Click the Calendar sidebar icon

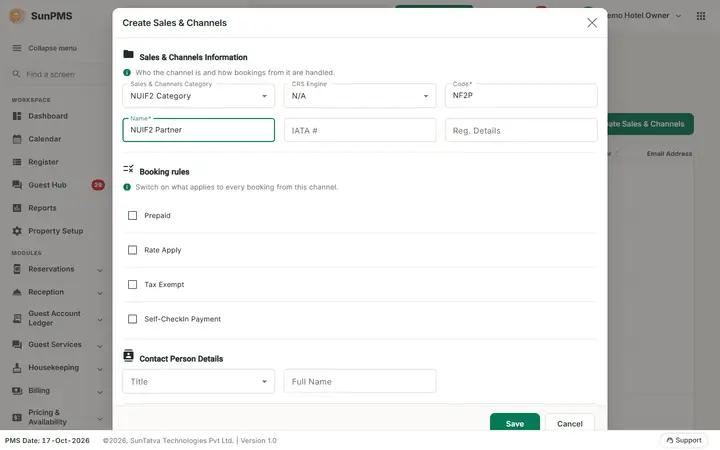click(17, 139)
